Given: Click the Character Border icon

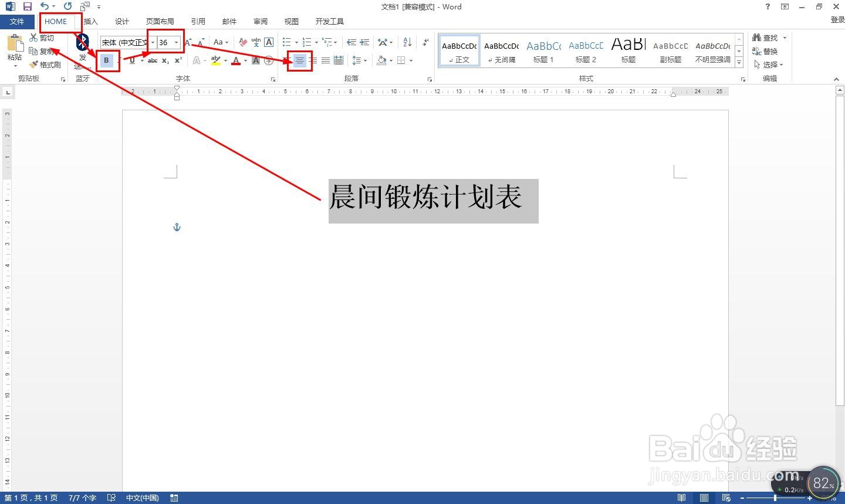Looking at the screenshot, I should 269,42.
